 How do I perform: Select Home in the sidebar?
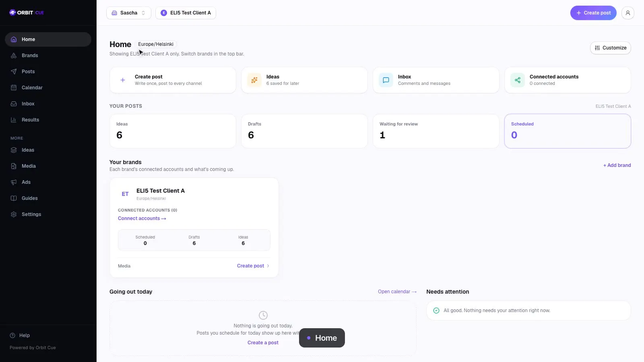coord(48,39)
